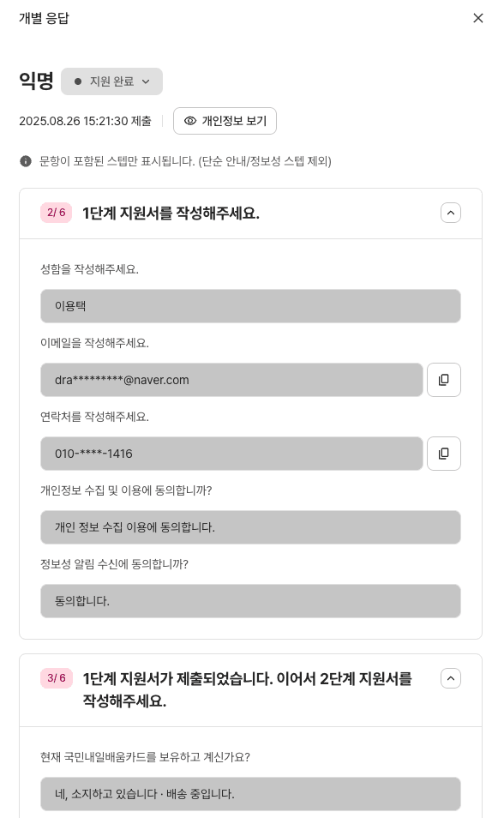Click the submission timestamp 2025.08.26 15:21:30 제출

[86, 121]
